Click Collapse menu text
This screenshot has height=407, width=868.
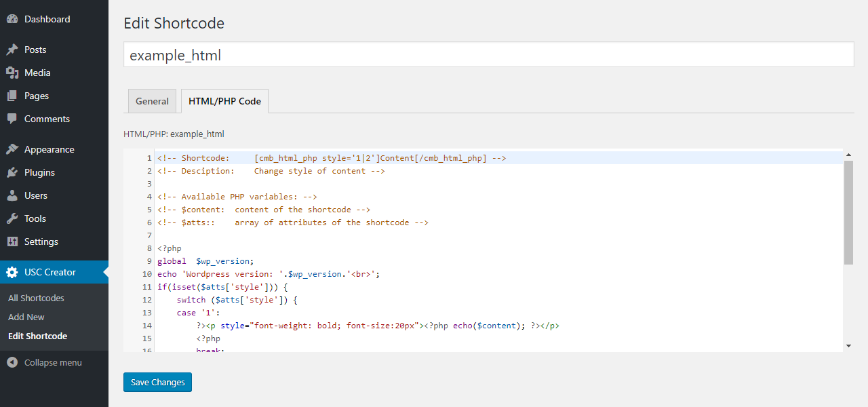click(x=53, y=362)
